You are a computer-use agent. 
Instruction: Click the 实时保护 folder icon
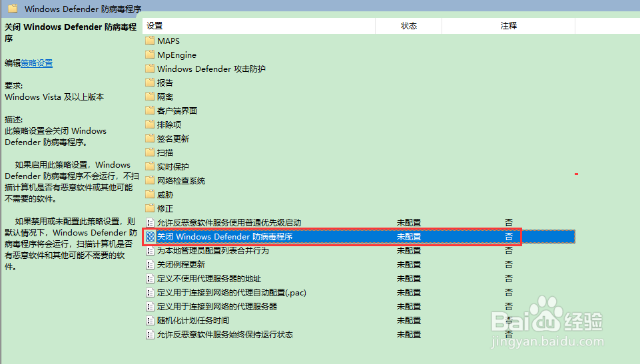(150, 166)
